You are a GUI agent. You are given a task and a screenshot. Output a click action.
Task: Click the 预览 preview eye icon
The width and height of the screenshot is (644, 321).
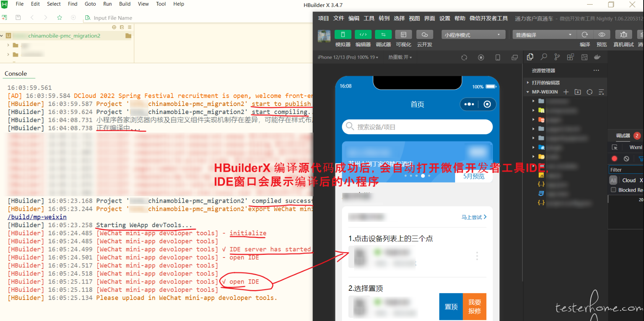602,34
